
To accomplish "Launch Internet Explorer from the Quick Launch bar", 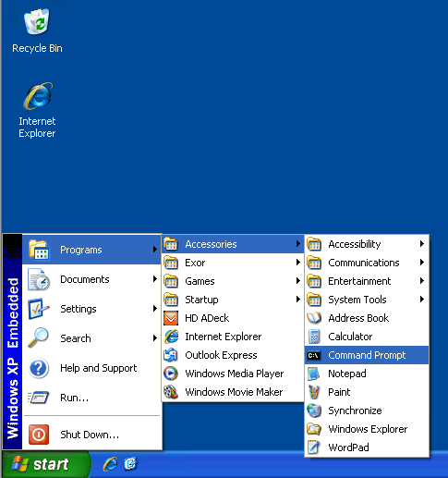I will [x=110, y=464].
